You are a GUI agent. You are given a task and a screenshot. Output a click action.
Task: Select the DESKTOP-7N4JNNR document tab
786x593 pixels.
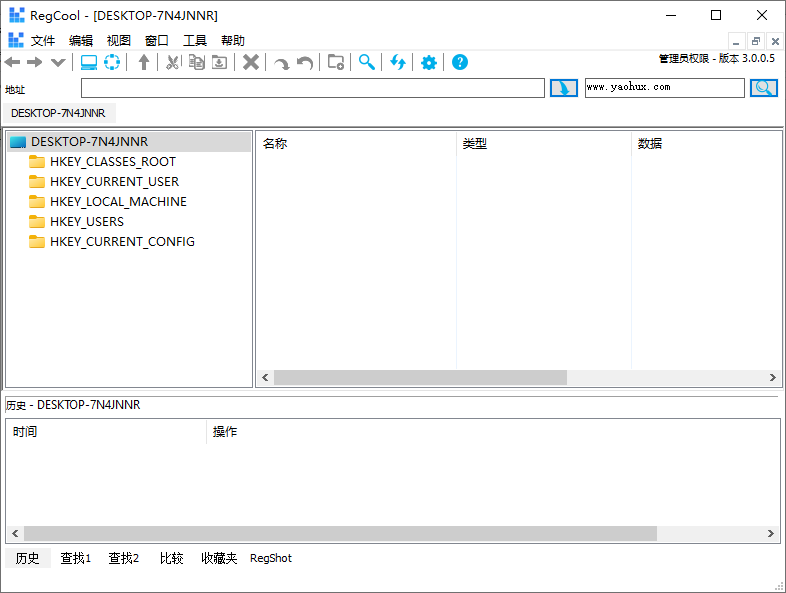pyautogui.click(x=59, y=113)
